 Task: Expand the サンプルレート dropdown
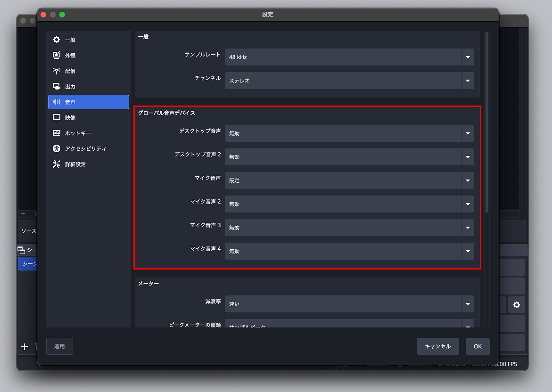349,57
